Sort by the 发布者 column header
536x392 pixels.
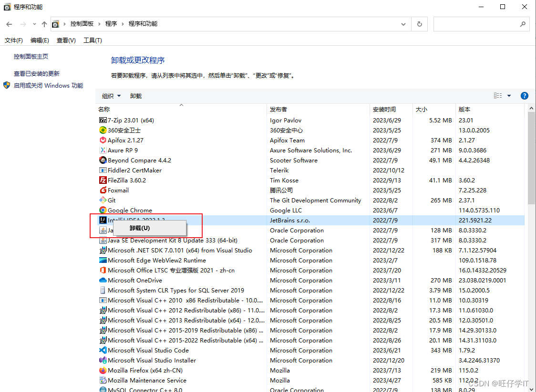click(x=319, y=109)
